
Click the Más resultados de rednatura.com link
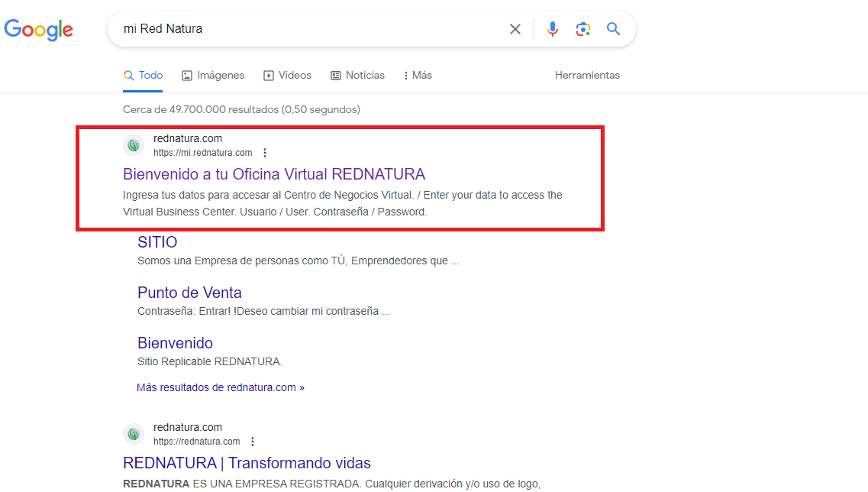point(220,387)
